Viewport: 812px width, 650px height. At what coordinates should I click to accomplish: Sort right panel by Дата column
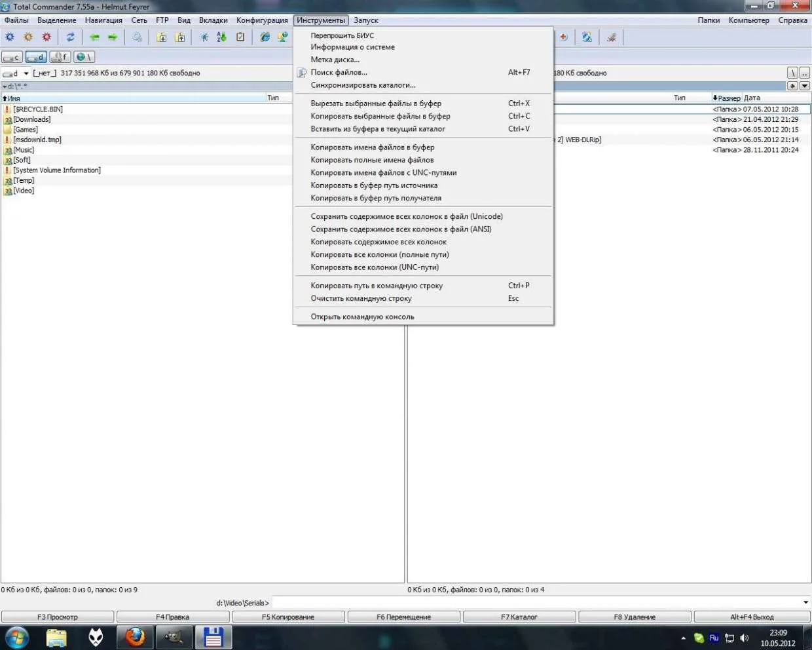pyautogui.click(x=777, y=98)
